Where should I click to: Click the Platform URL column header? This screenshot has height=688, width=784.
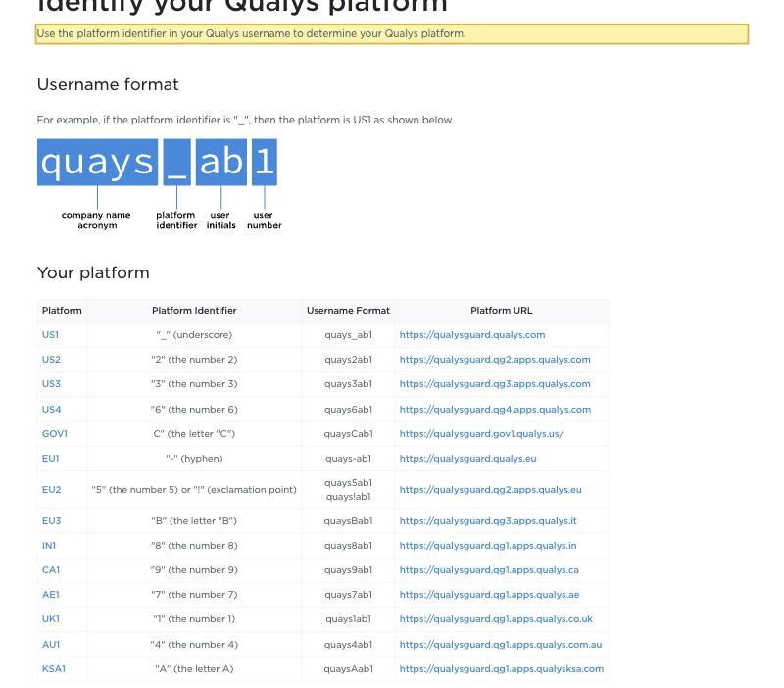(x=502, y=310)
